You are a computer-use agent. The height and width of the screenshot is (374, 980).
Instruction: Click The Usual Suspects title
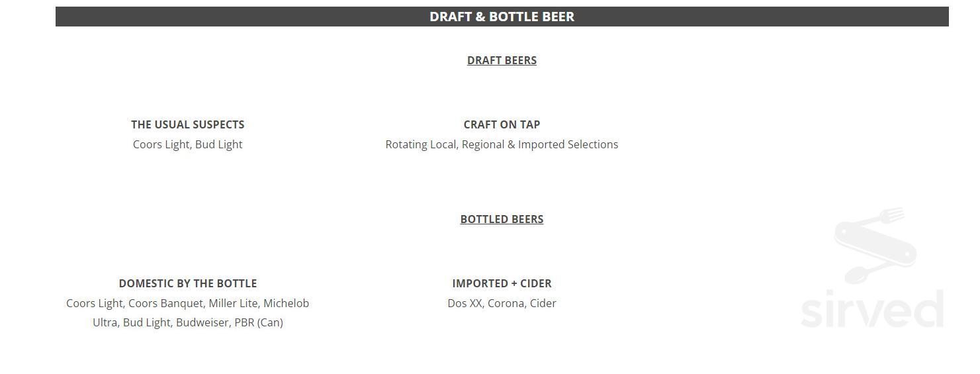click(187, 124)
